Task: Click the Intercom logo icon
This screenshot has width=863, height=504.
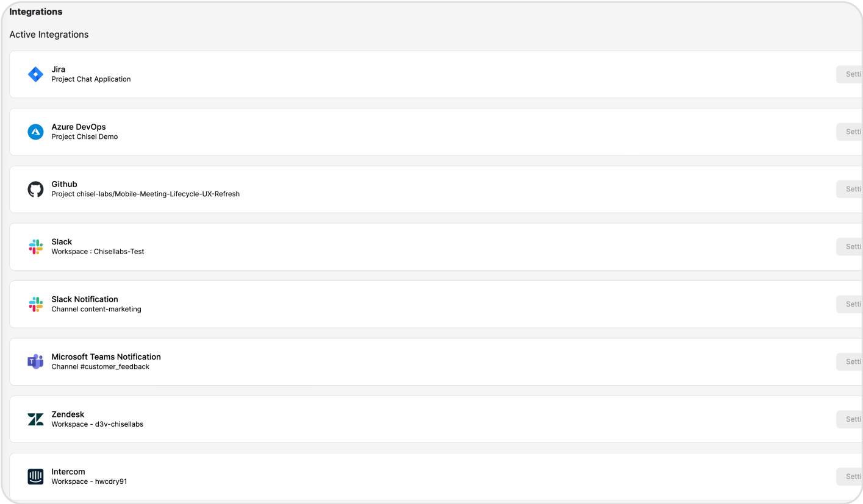Action: 36,477
